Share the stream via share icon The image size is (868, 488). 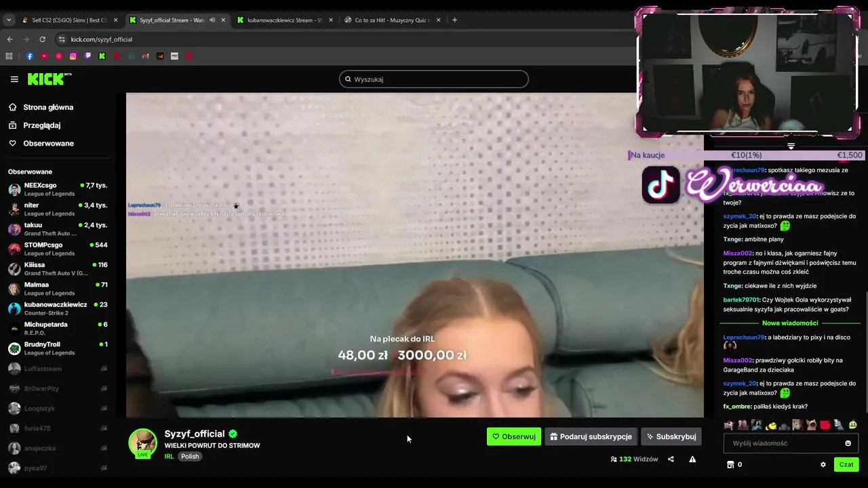[x=671, y=459]
